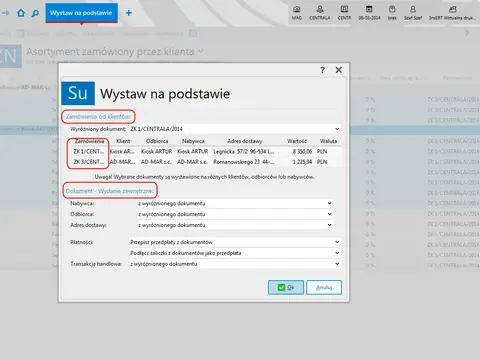
Task: Select the 'Wystaw na podstawie' tab
Action: click(81, 13)
